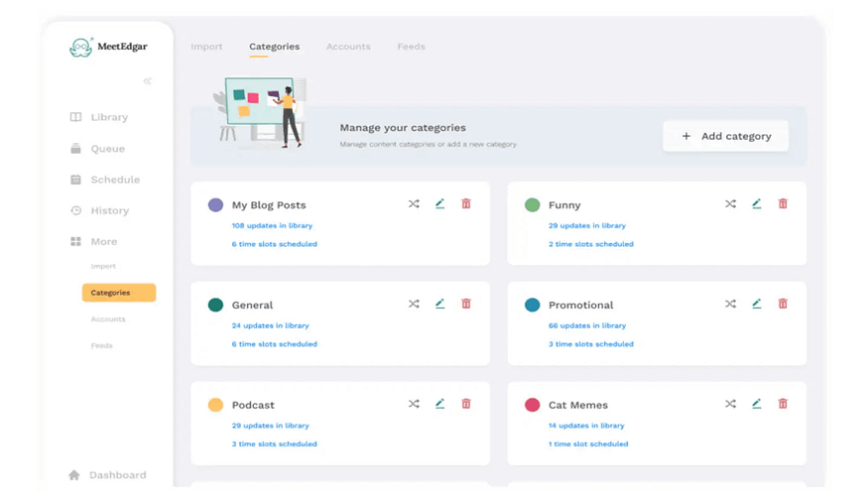Screen dimensions: 868x502
Task: Click the Podcast category title
Action: (x=252, y=405)
